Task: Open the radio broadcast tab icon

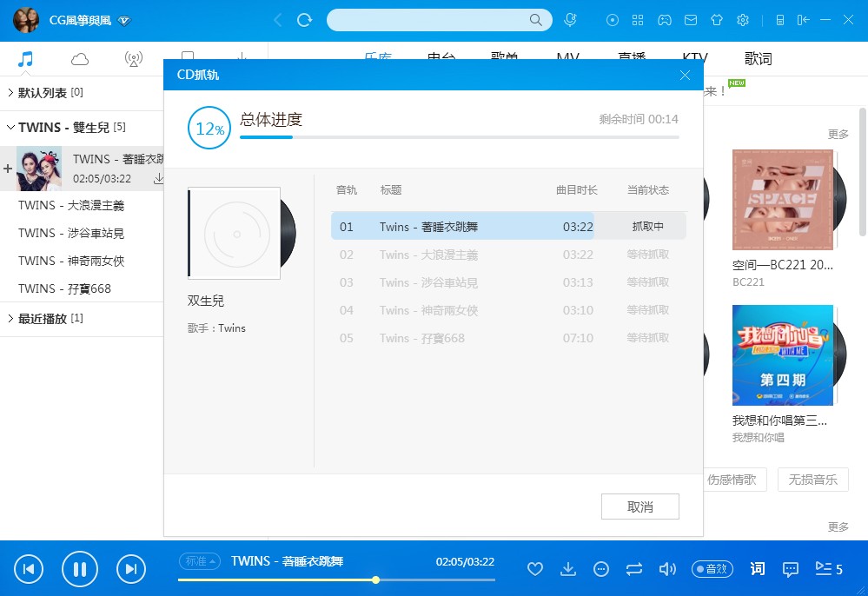Action: coord(134,59)
